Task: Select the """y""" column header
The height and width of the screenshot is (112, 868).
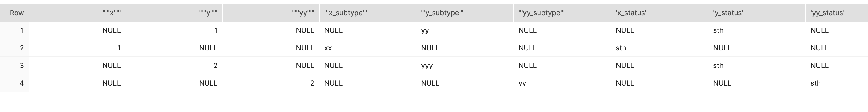Action: (x=174, y=13)
